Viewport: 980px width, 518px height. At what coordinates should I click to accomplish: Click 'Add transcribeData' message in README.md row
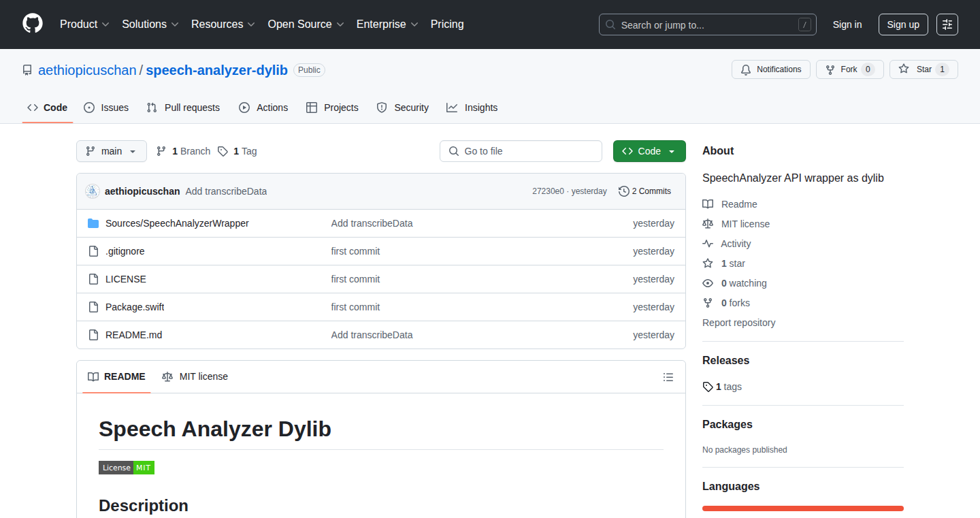pyautogui.click(x=372, y=335)
